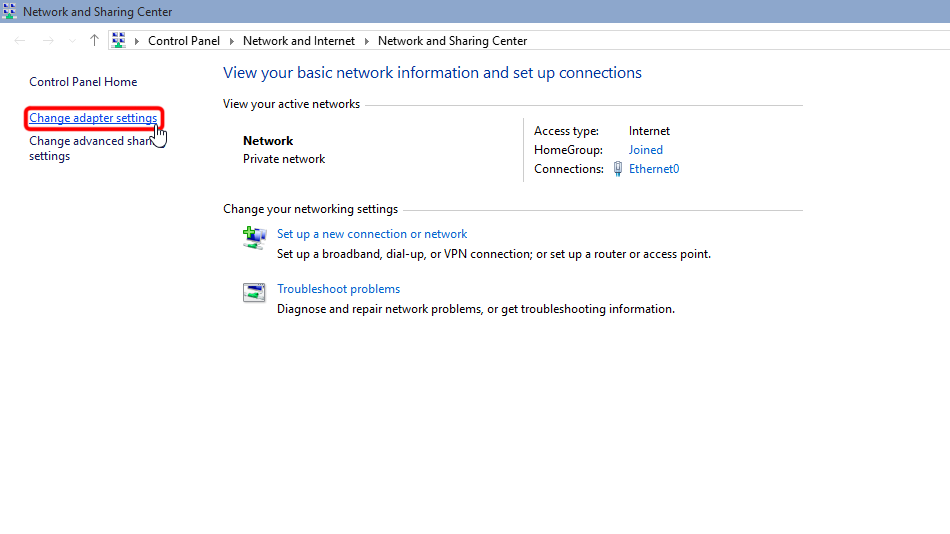Go up one level with Up arrow
The image size is (950, 534).
click(x=94, y=41)
